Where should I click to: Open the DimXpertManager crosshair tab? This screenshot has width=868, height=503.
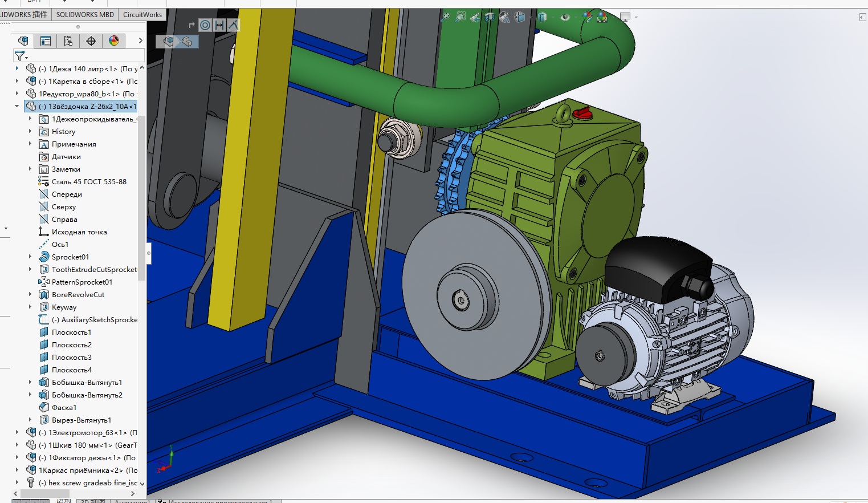[91, 40]
